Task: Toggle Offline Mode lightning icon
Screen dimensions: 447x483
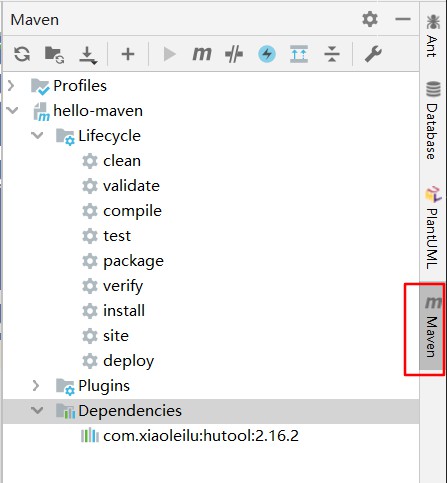Action: 267,54
